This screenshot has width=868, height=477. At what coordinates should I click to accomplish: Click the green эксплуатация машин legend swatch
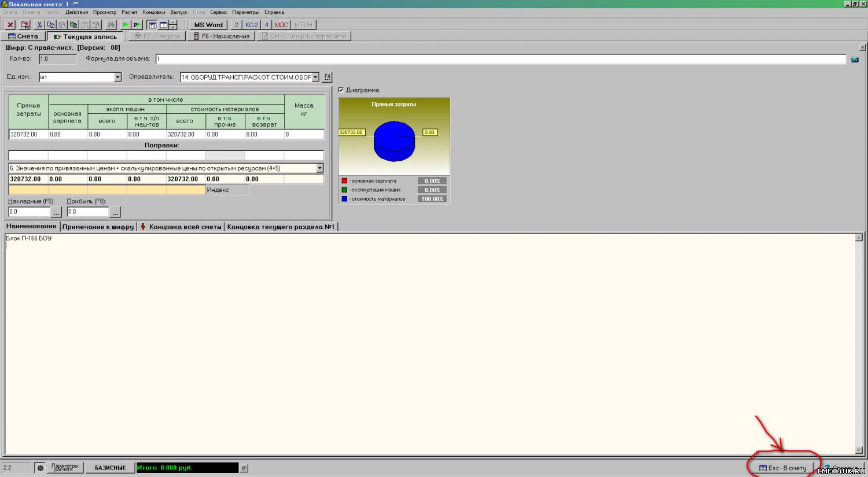pos(344,190)
